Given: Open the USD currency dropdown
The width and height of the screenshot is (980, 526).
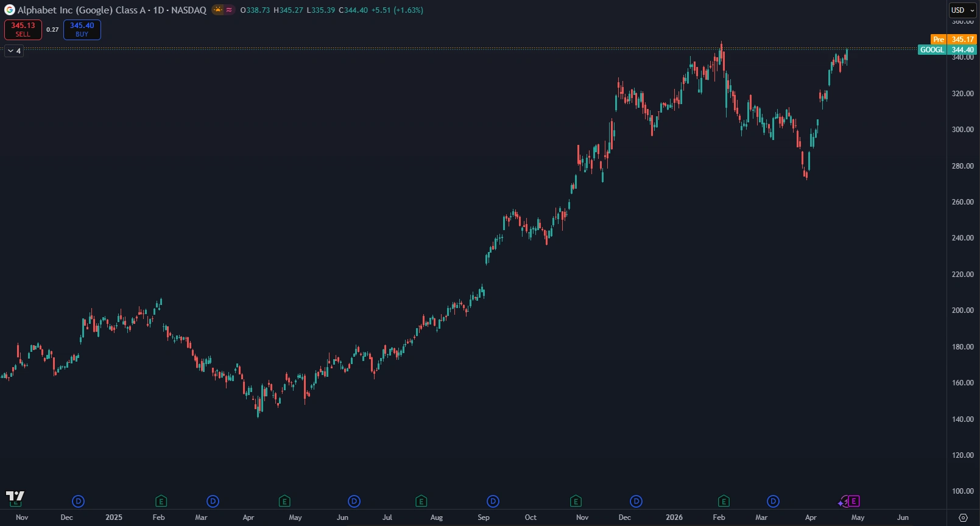Looking at the screenshot, I should coord(963,10).
